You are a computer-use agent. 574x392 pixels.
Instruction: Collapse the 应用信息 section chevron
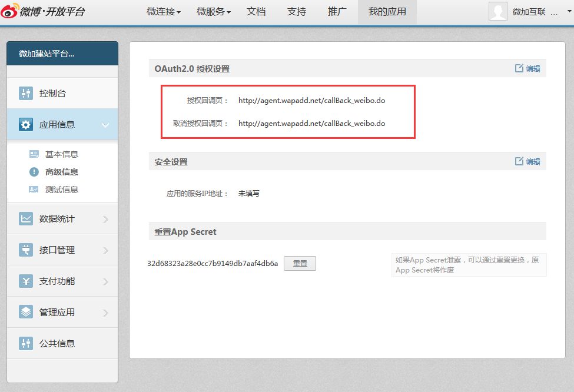(x=105, y=125)
